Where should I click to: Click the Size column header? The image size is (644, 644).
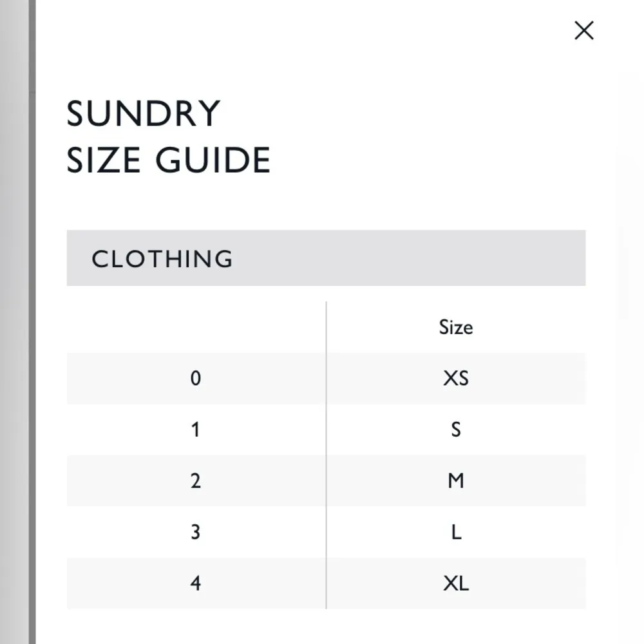[456, 327]
